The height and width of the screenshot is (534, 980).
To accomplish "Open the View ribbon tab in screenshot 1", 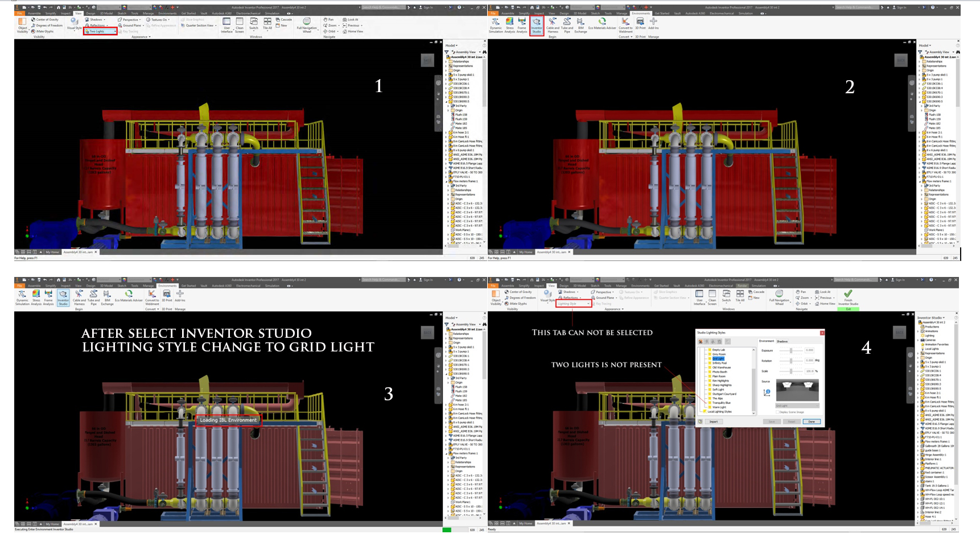I will pyautogui.click(x=78, y=14).
